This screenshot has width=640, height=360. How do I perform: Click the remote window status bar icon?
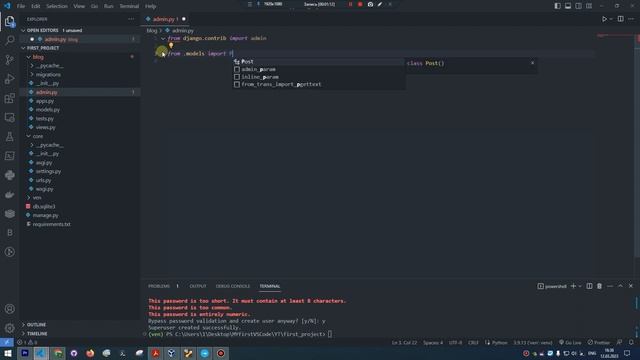[x=7, y=342]
